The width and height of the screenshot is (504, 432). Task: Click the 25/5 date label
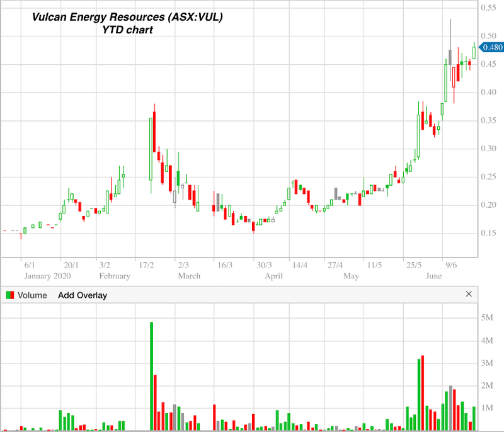click(414, 265)
